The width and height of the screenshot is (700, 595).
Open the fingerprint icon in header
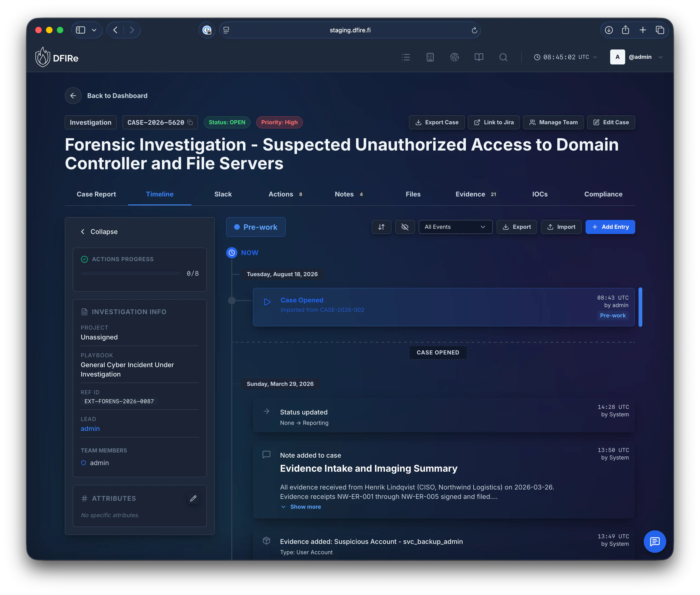(454, 57)
